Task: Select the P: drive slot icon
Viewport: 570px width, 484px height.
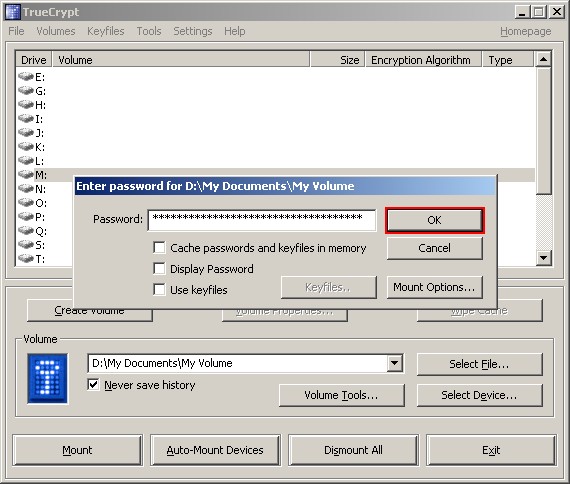Action: 26,216
